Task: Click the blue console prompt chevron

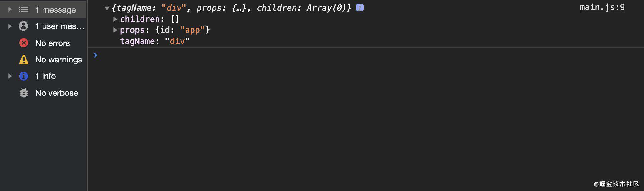Action: [x=95, y=55]
